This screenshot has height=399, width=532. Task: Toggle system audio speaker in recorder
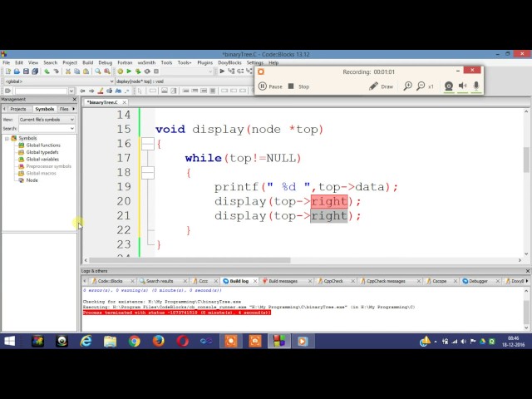click(x=462, y=86)
